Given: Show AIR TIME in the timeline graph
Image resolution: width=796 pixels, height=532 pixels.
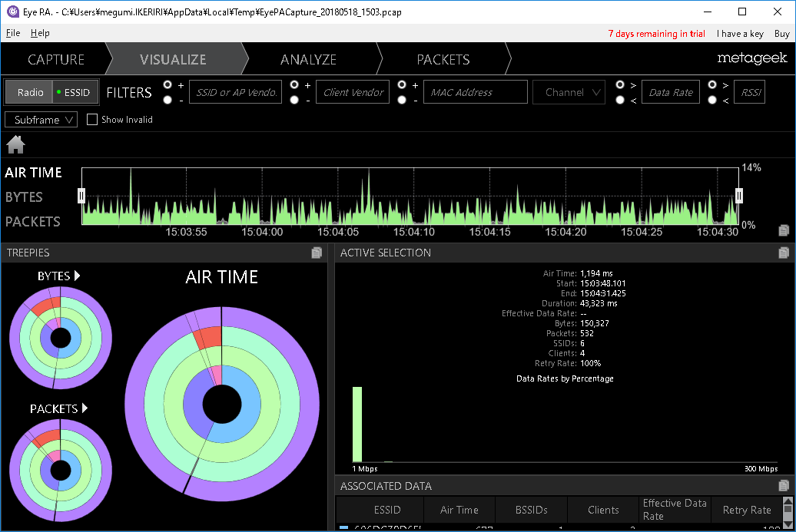Looking at the screenshot, I should 33,173.
